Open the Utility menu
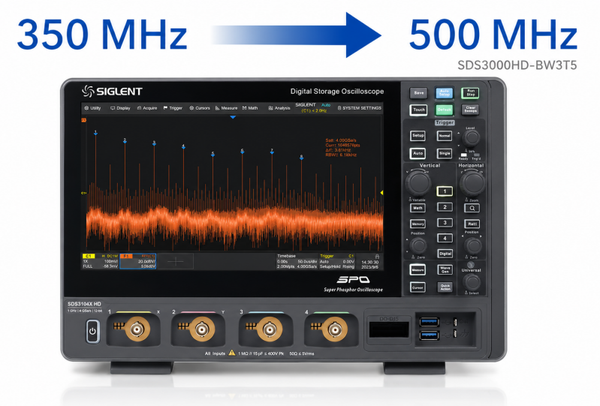Screen dimensions: 600x406 [x=93, y=108]
